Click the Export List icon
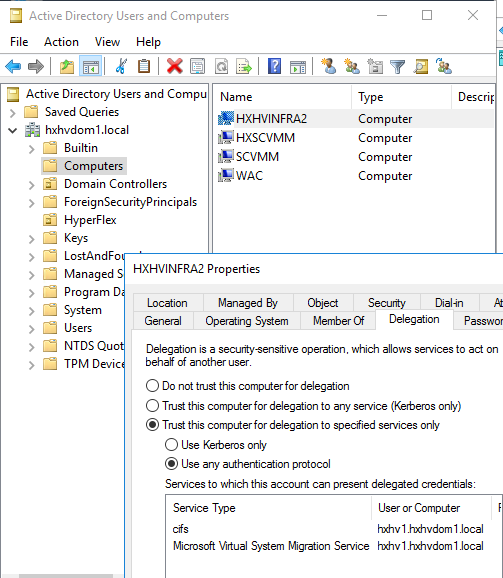Screen dimensions: 503x578 pos(244,67)
